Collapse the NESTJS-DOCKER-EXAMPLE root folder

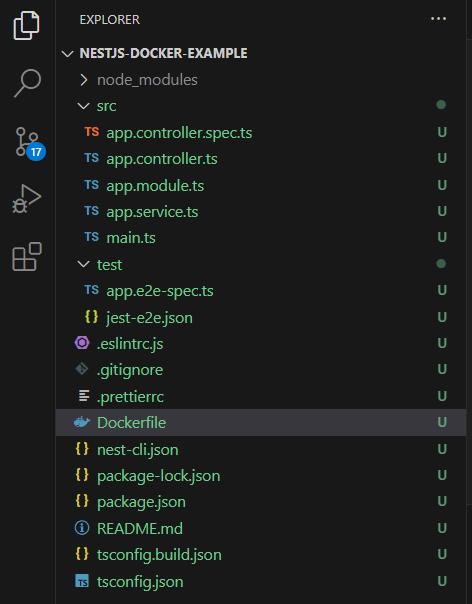261,53
